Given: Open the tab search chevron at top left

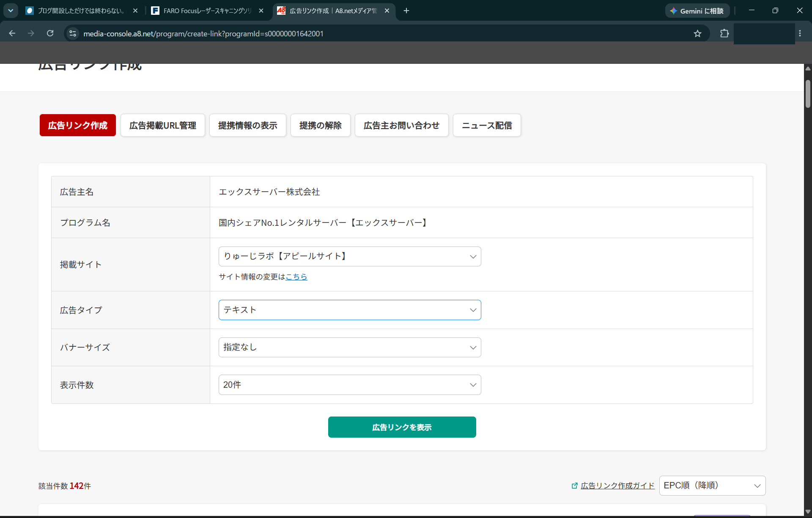Looking at the screenshot, I should tap(11, 11).
